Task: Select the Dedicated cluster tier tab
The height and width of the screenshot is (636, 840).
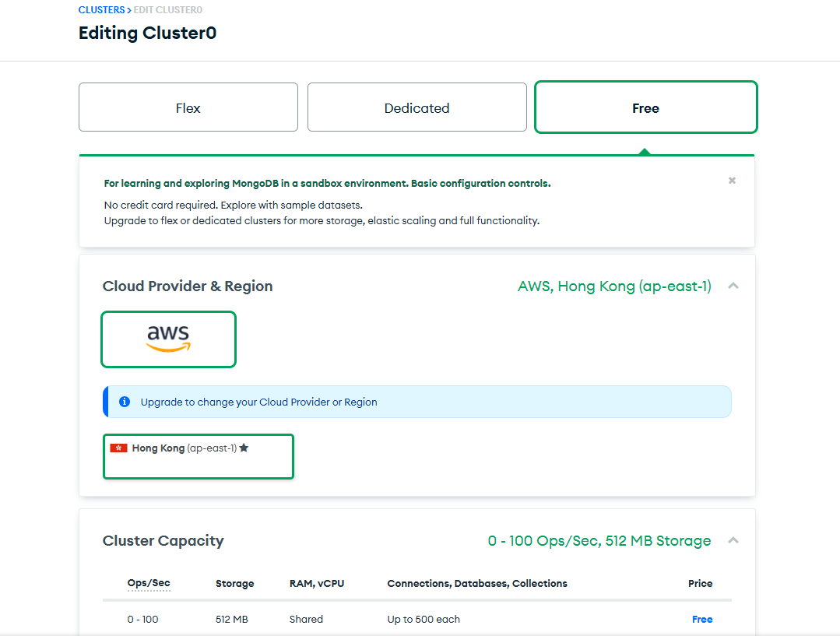Action: [x=416, y=107]
